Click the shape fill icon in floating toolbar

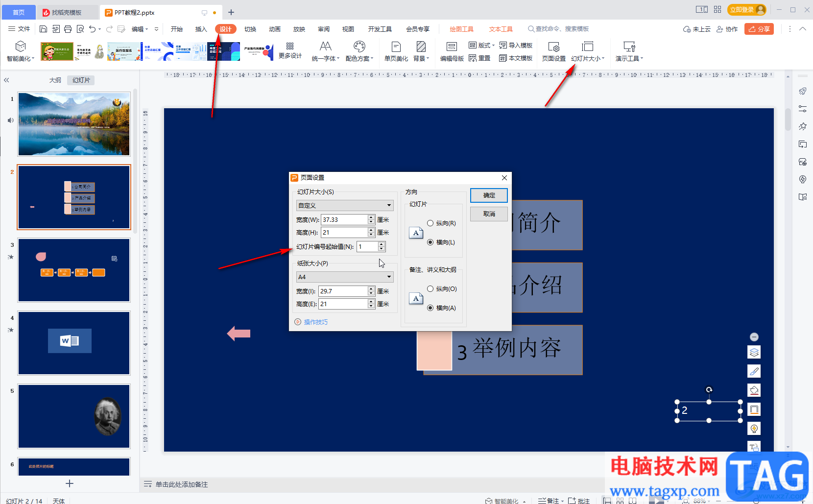[754, 390]
